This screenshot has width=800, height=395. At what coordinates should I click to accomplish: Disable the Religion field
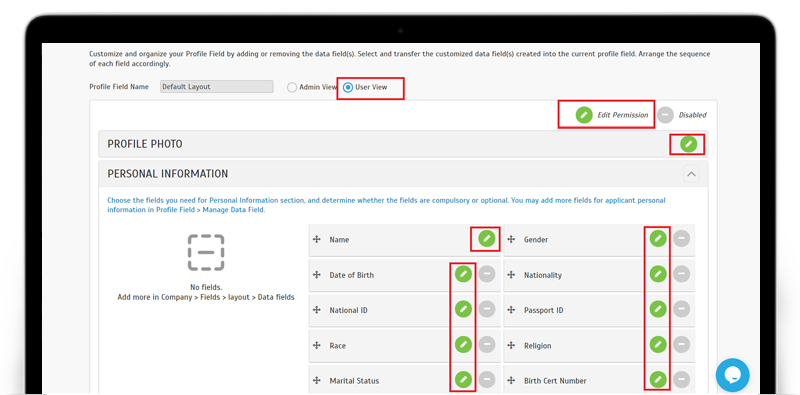click(x=682, y=344)
